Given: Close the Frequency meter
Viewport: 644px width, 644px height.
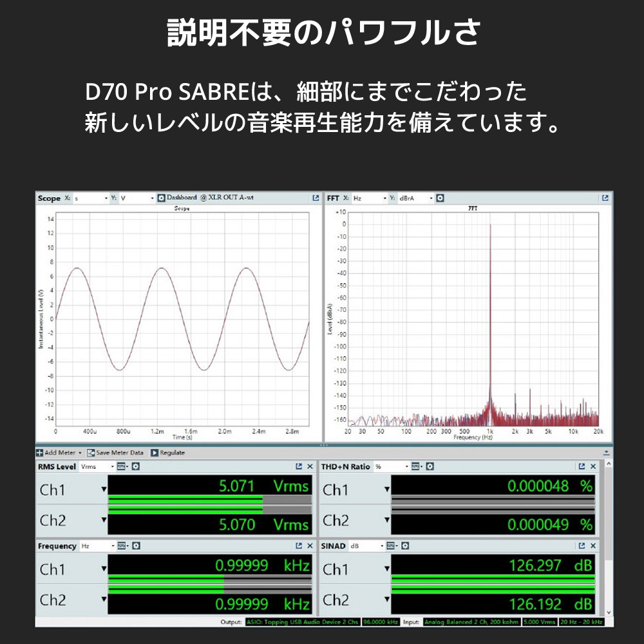Looking at the screenshot, I should point(310,545).
